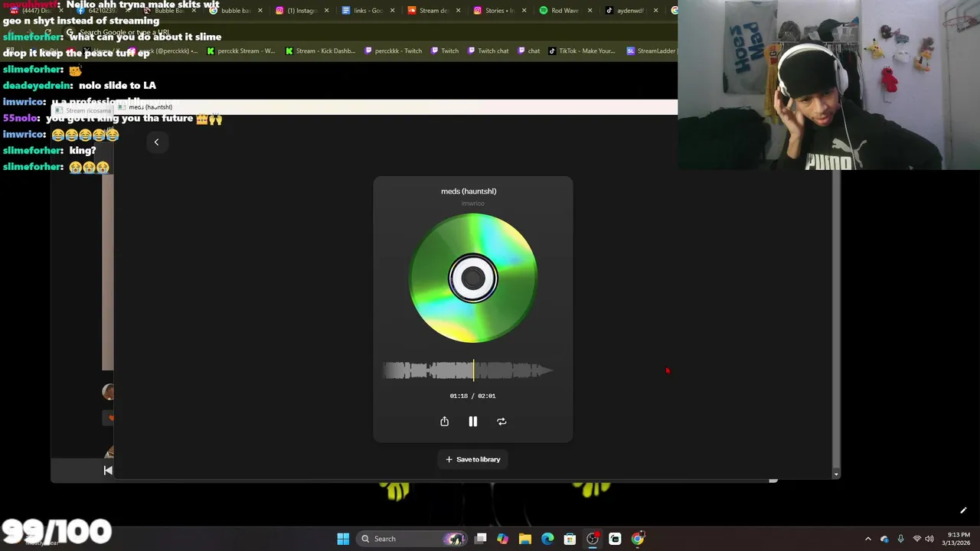Image resolution: width=980 pixels, height=551 pixels.
Task: Open the StreamLadder bookmark
Action: pyautogui.click(x=651, y=51)
